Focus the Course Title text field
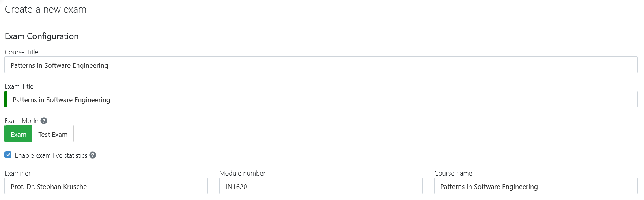 point(321,65)
